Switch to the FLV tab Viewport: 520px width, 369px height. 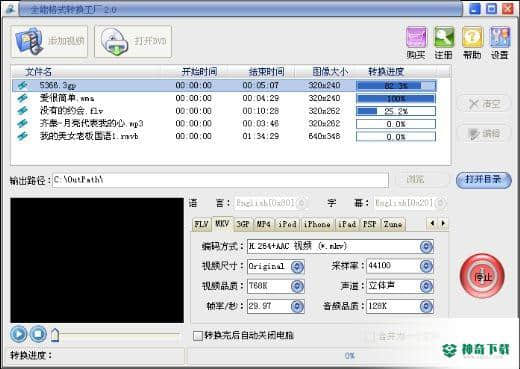201,224
